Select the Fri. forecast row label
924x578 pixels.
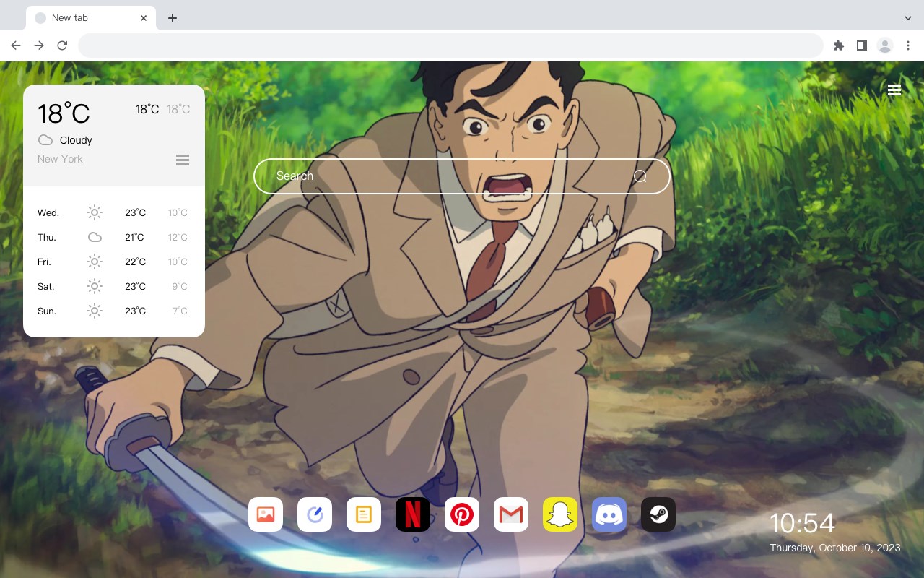(45, 262)
